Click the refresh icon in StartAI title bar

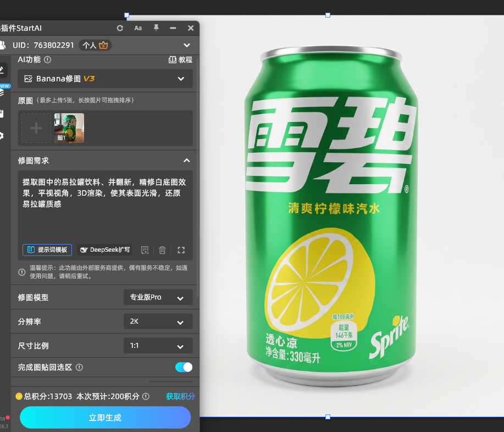(120, 28)
